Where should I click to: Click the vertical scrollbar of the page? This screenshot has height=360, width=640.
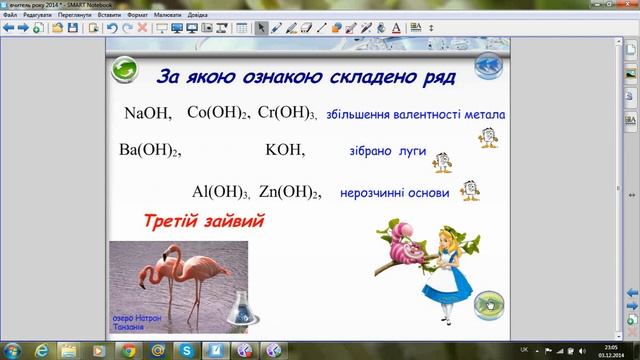(619, 189)
